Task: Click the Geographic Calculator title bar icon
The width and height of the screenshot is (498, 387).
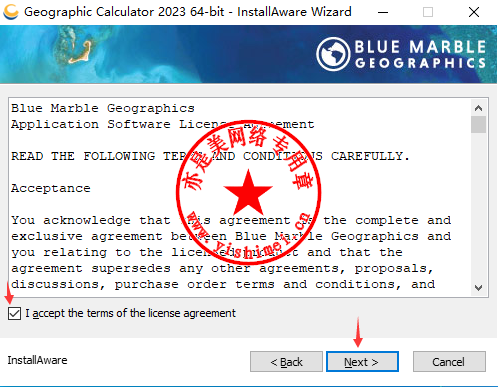Action: (11, 12)
